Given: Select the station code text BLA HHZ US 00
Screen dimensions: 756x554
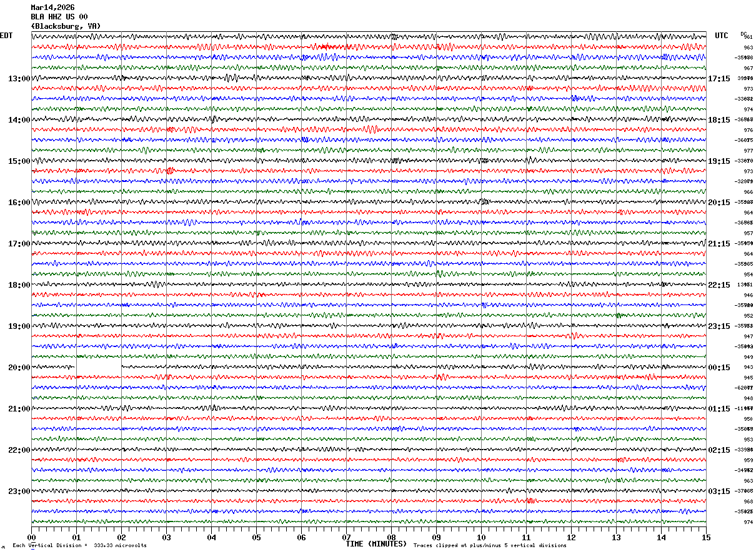Looking at the screenshot, I should 59,17.
